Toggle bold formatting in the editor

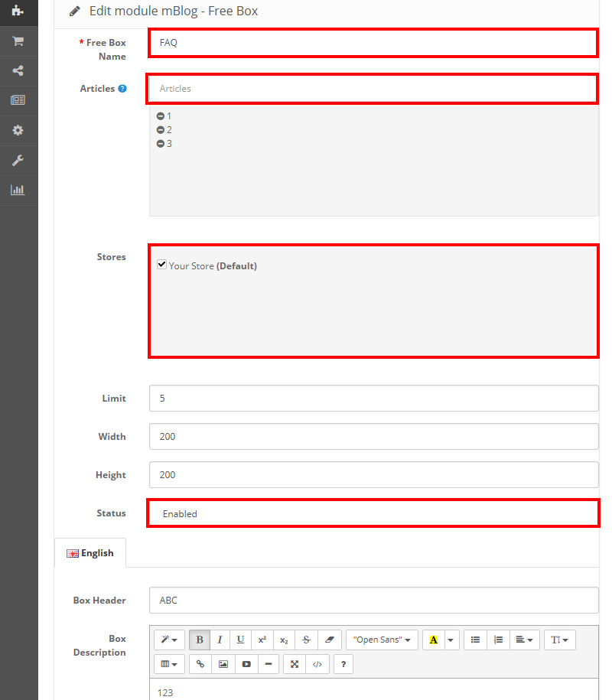[x=200, y=640]
